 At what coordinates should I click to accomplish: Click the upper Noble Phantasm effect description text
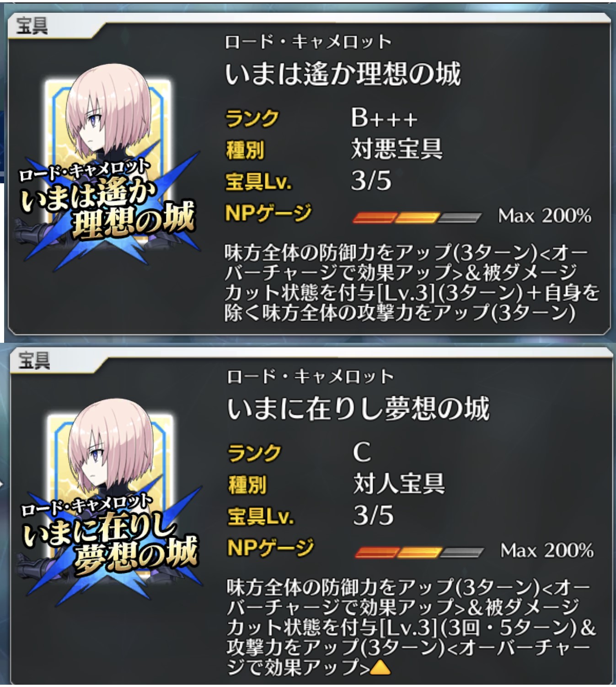412,283
